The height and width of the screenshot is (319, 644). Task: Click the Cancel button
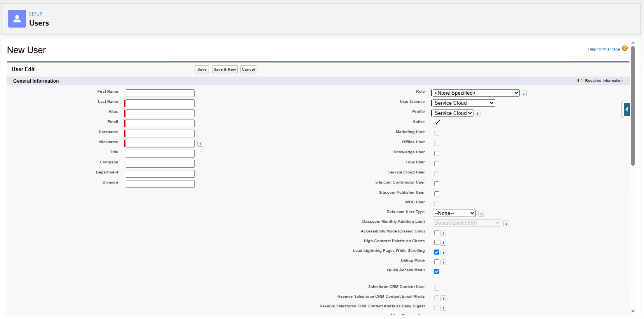pos(248,69)
